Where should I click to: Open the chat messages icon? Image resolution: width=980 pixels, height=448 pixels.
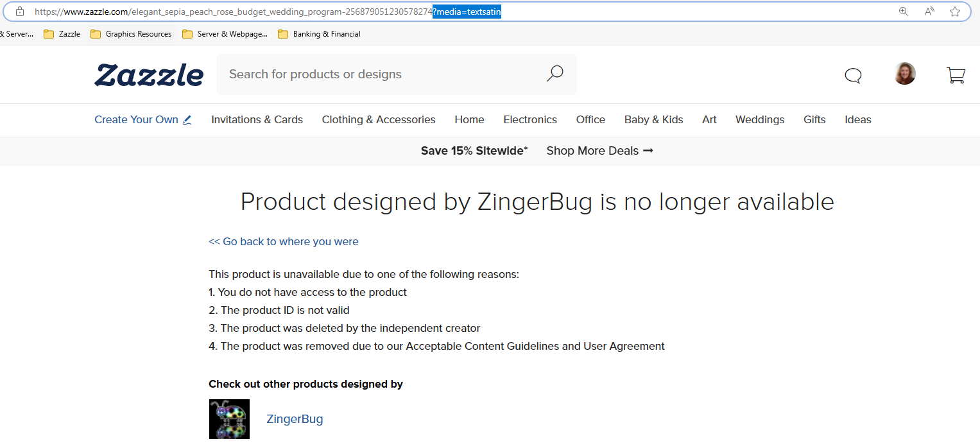click(853, 76)
